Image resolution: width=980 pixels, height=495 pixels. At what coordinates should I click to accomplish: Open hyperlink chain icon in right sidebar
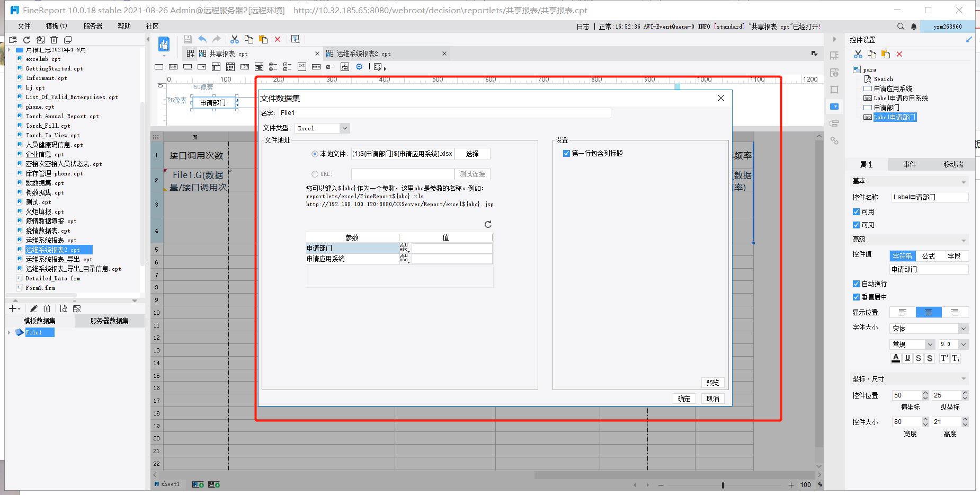[834, 140]
